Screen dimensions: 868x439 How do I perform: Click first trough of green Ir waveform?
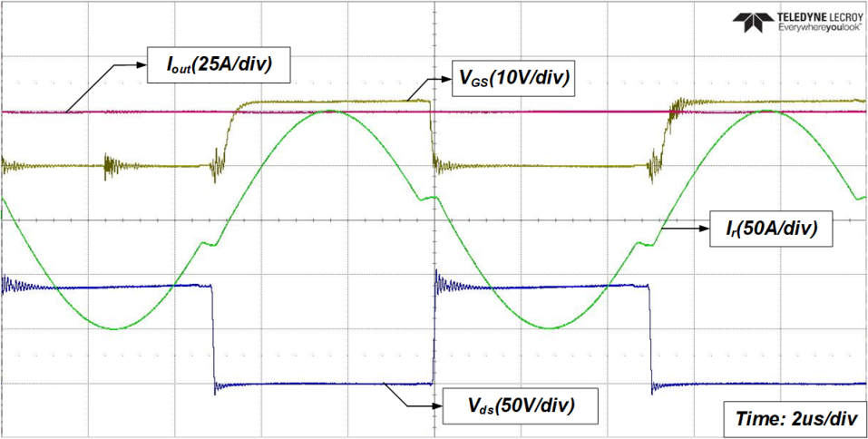113,327
